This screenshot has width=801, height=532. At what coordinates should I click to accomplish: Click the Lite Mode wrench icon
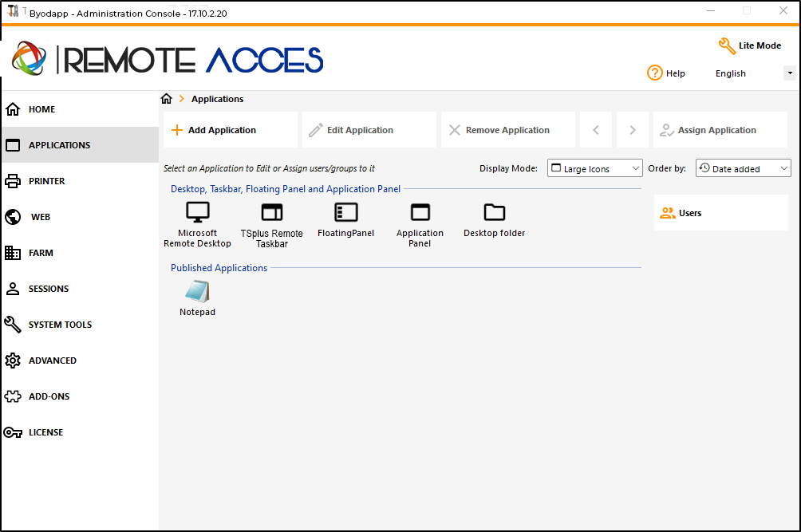click(727, 45)
